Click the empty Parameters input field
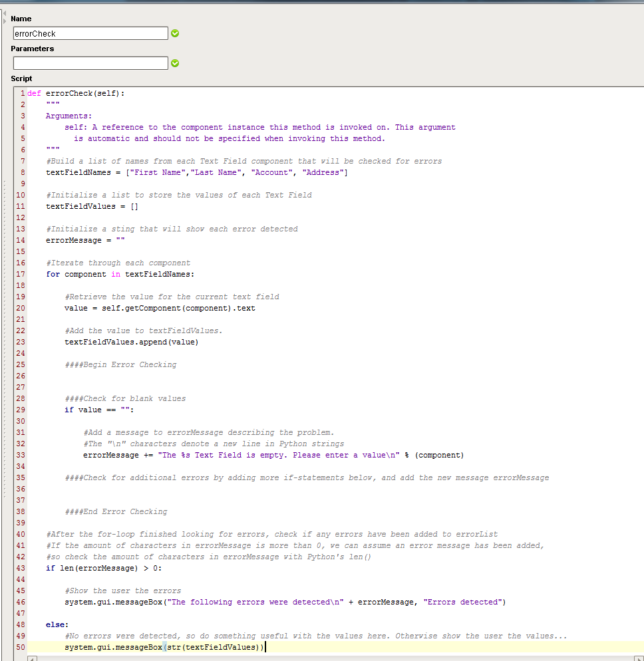Viewport: 644px width, 661px height. [x=90, y=63]
